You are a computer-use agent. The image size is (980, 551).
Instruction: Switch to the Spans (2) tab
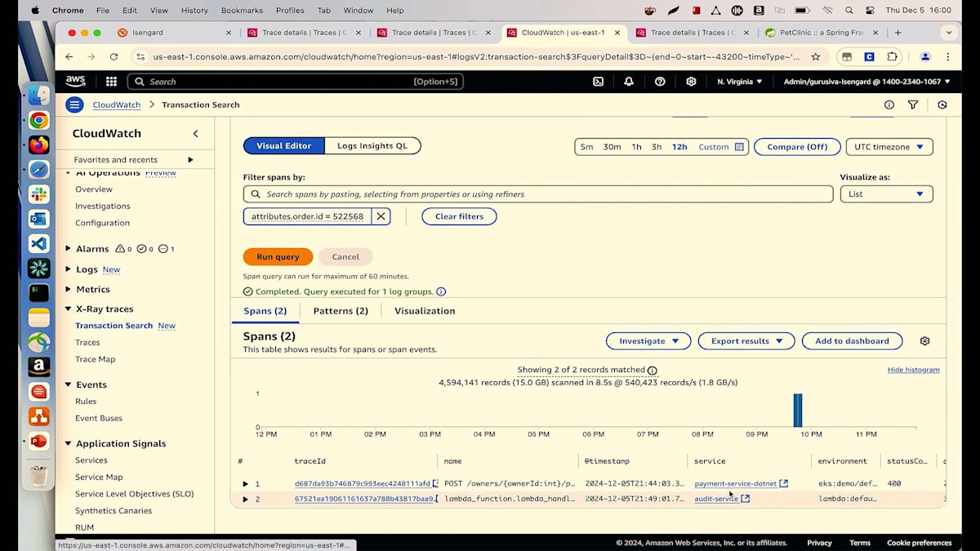coord(265,311)
